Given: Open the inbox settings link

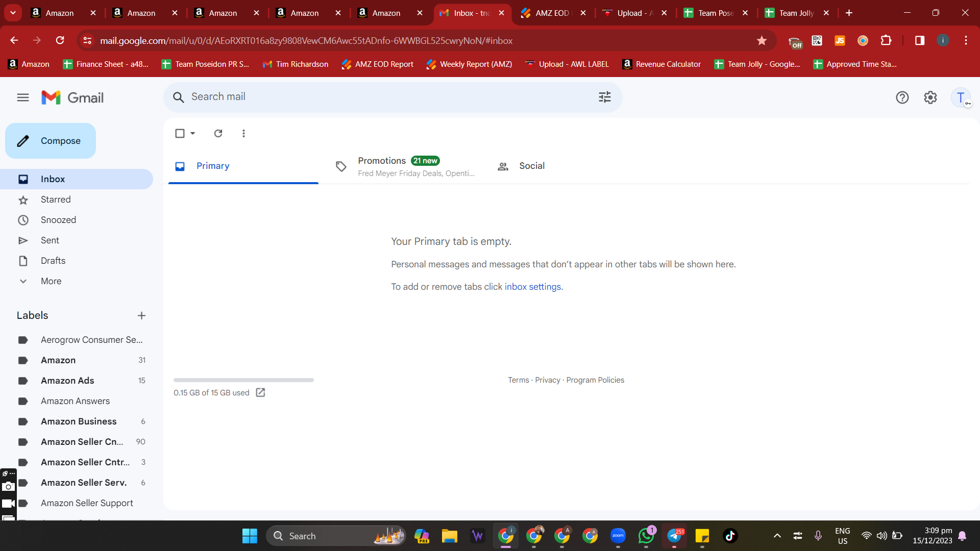Looking at the screenshot, I should coord(532,287).
